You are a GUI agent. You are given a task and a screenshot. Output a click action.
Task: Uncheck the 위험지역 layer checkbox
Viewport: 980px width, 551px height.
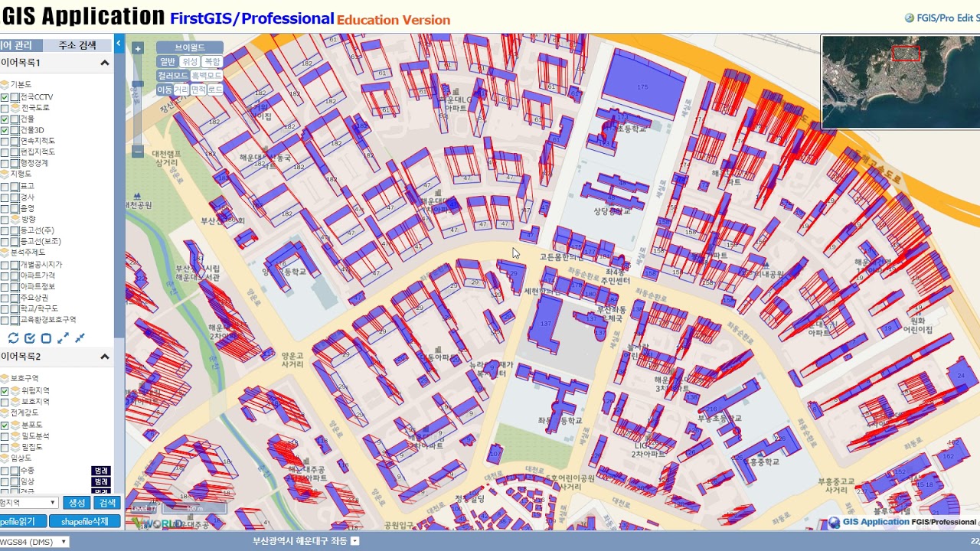[x=5, y=391]
